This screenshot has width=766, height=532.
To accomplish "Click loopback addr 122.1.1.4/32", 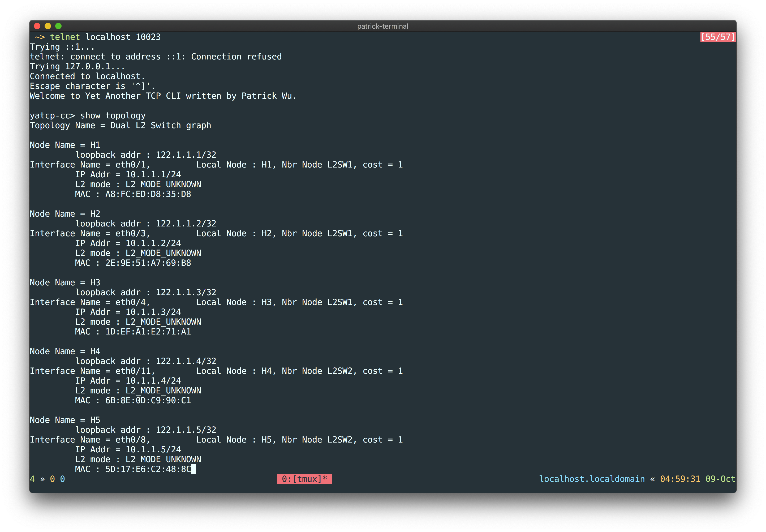I will coord(146,361).
